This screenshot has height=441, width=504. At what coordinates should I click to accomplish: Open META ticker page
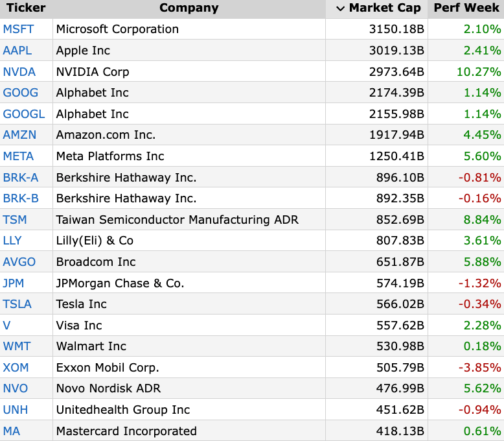point(18,156)
